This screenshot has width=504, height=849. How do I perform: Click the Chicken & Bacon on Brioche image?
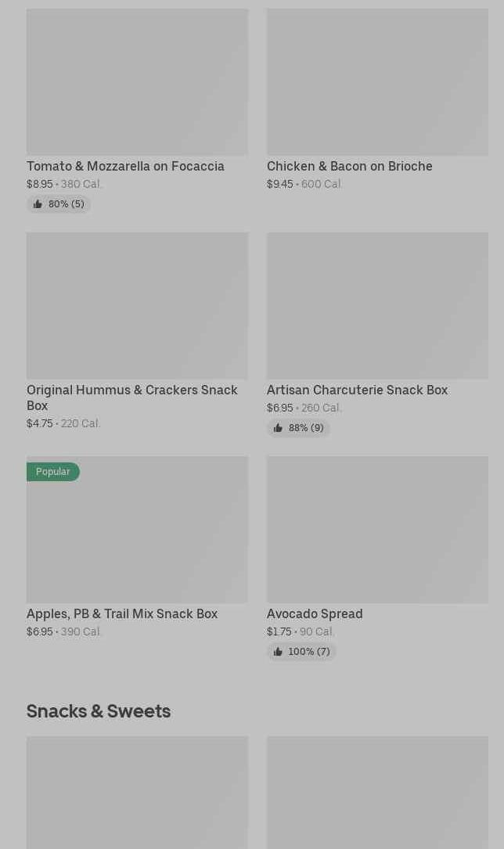(377, 81)
